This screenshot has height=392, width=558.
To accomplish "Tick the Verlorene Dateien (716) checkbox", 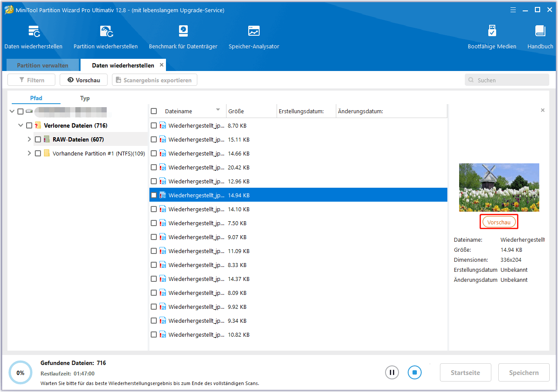I will pos(29,125).
